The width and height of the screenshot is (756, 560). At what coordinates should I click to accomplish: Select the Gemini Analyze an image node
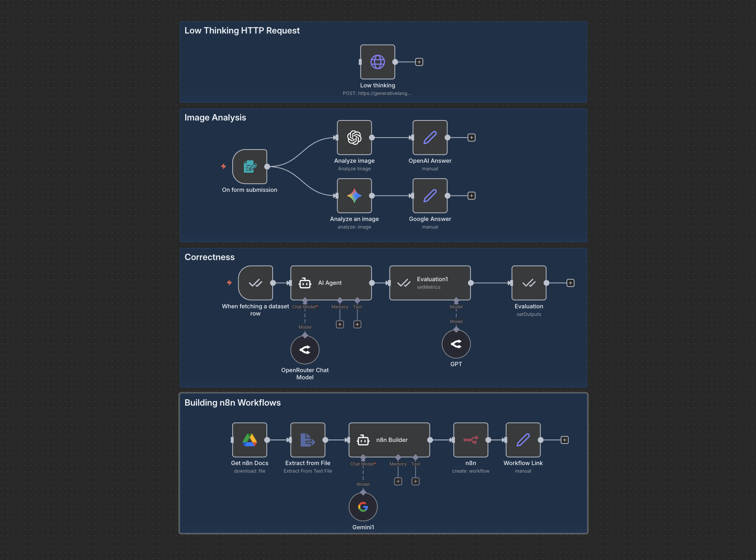click(354, 196)
